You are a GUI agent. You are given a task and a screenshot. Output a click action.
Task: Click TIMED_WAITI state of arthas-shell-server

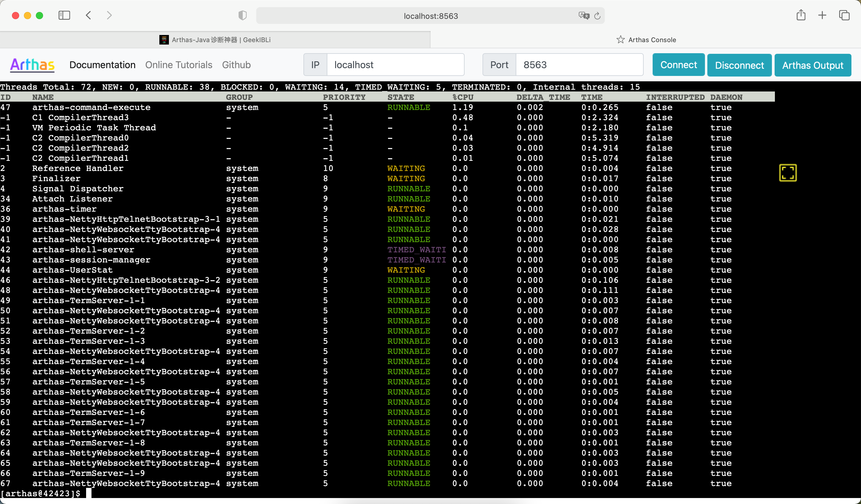click(416, 250)
